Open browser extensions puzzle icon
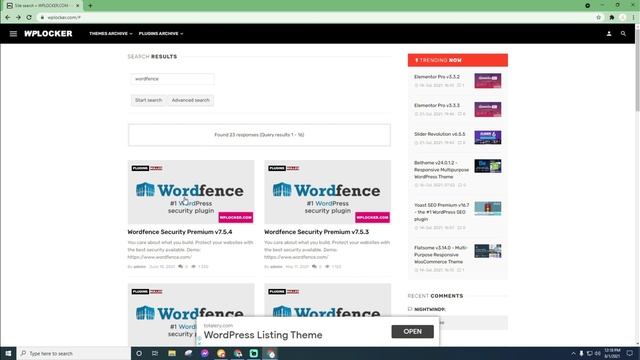 click(x=611, y=18)
